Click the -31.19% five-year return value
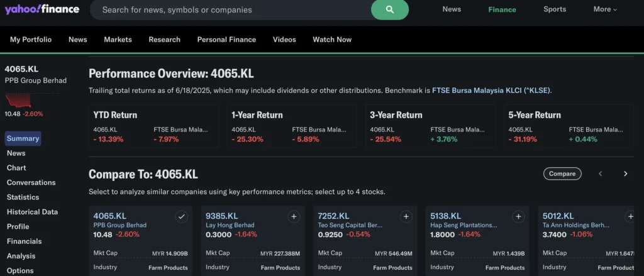Viewport: 644px width, 276px height. 523,139
